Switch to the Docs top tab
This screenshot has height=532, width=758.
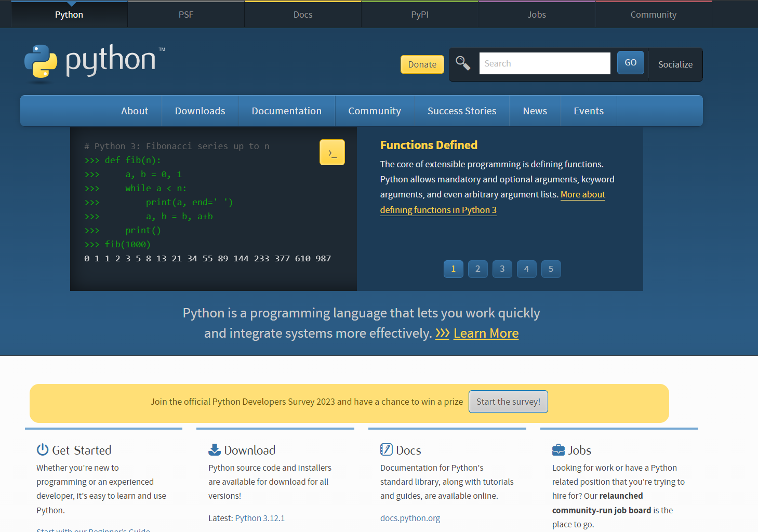[x=303, y=15]
